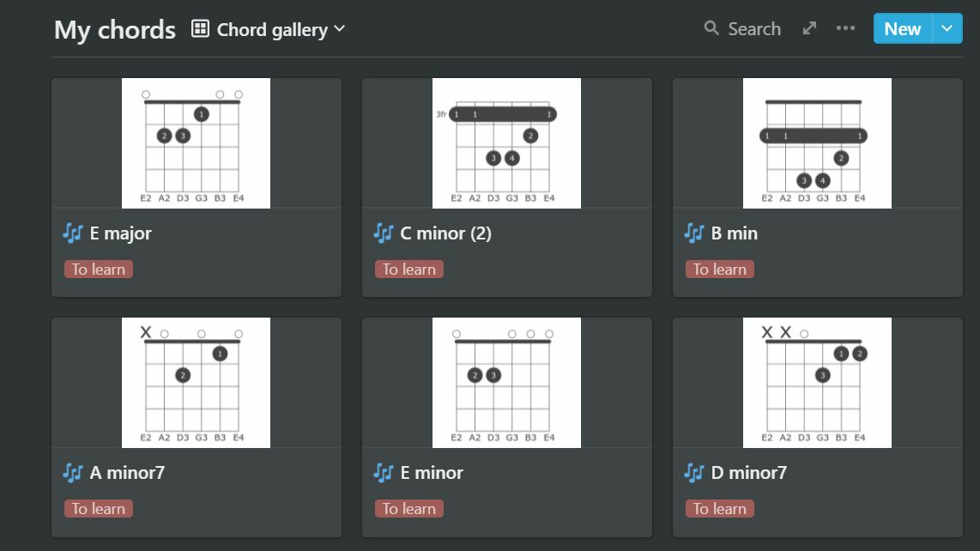This screenshot has height=551, width=980.
Task: Click the music note icon beside C minor (2)
Action: pyautogui.click(x=383, y=233)
